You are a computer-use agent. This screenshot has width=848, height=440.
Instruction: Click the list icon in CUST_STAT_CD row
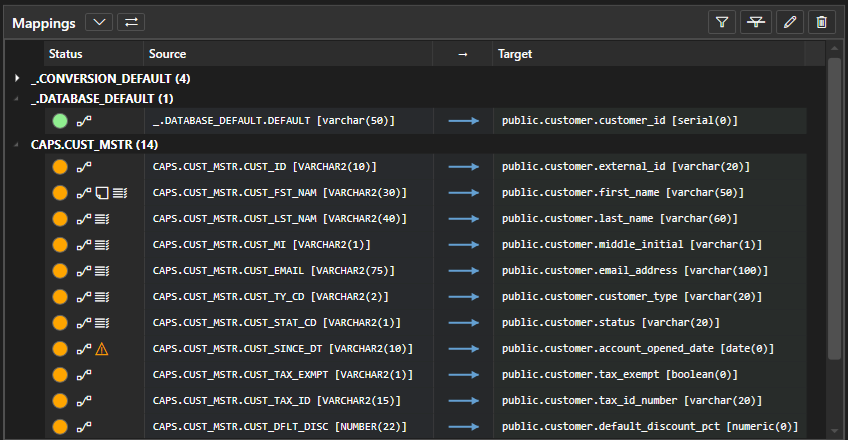coord(102,323)
